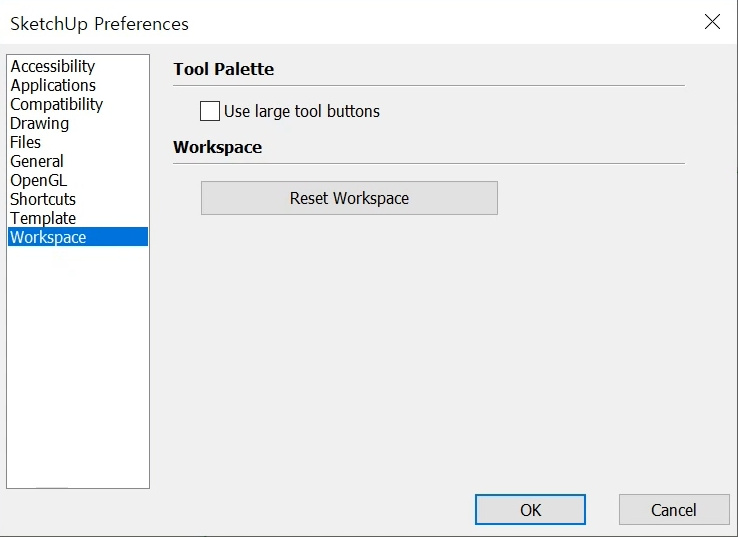Switch to Compatibility preferences
This screenshot has height=537, width=738.
click(x=78, y=104)
